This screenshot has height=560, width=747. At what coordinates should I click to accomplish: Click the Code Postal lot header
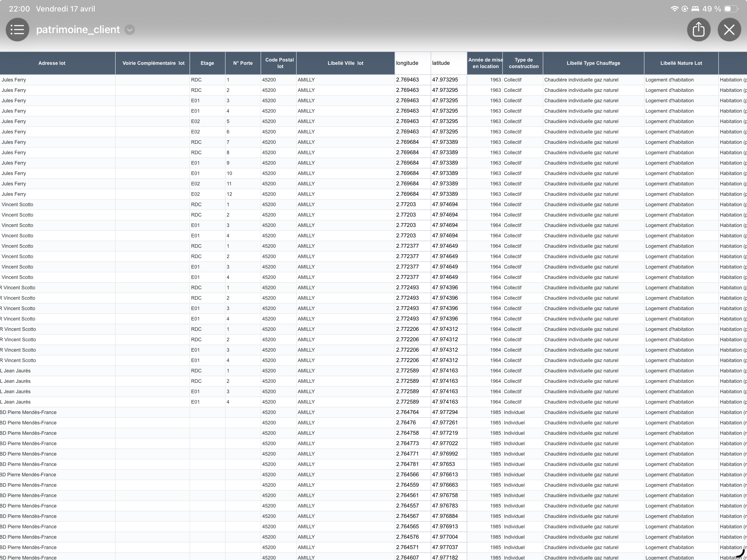click(279, 63)
